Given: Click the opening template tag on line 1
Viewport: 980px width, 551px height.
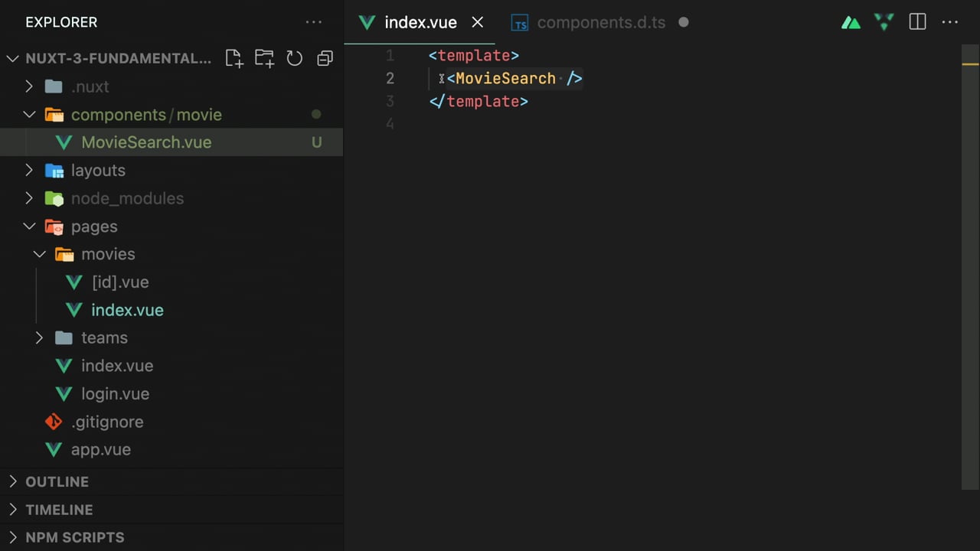Looking at the screenshot, I should 474,55.
